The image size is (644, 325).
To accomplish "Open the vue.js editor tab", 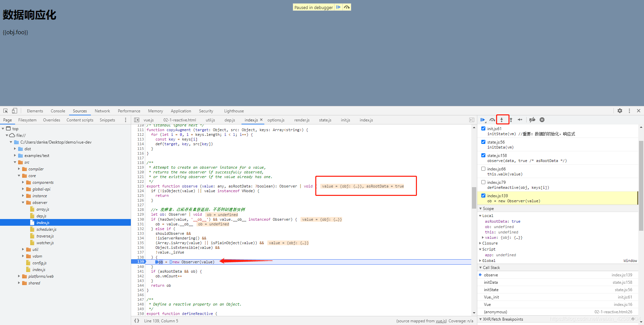I will point(149,120).
